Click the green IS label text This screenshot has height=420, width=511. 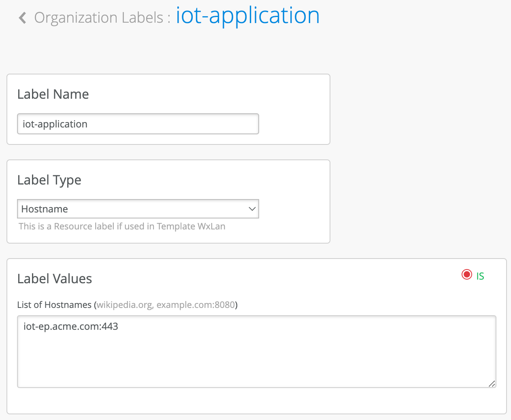(x=480, y=276)
